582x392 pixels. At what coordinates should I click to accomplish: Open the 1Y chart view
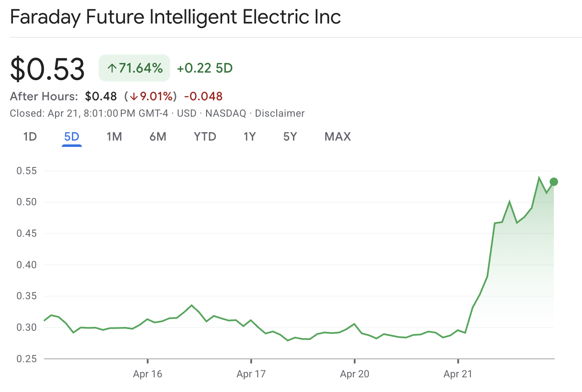coord(249,137)
